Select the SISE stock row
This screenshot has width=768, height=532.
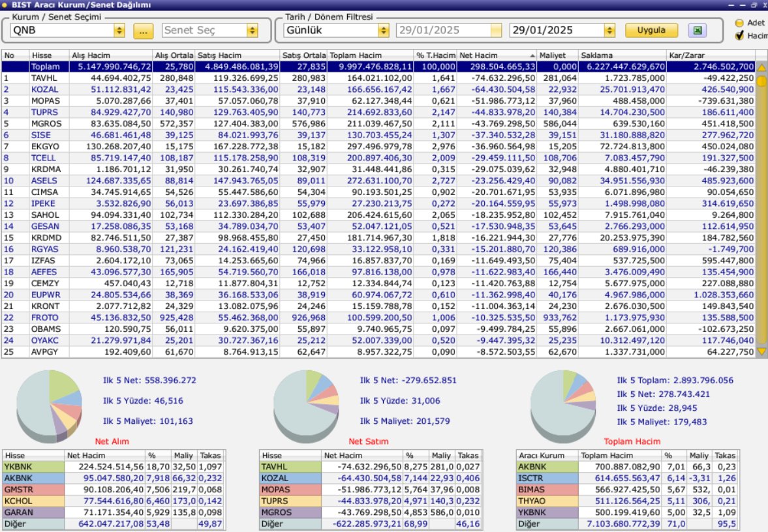(378, 135)
